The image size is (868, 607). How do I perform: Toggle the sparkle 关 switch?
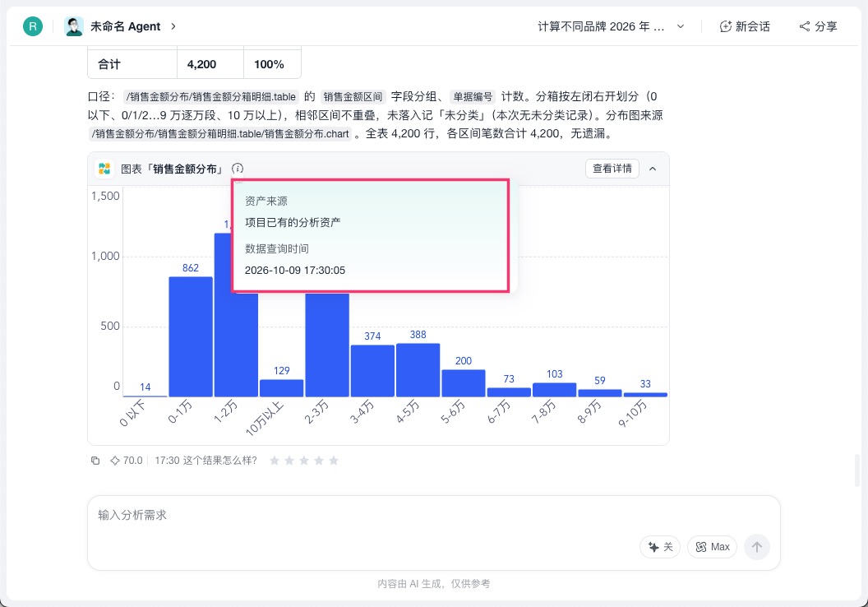(x=660, y=547)
